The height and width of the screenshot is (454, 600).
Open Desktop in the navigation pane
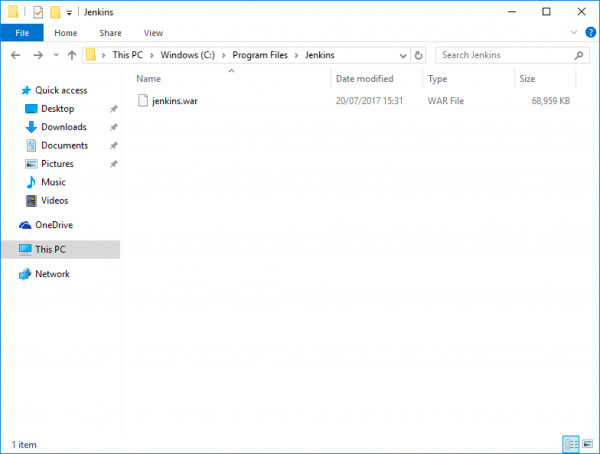(x=57, y=109)
